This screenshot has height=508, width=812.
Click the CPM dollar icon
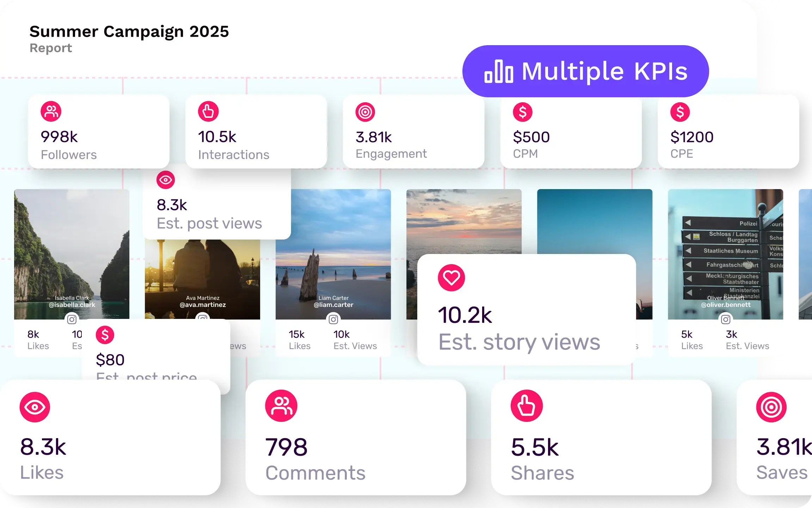click(523, 112)
